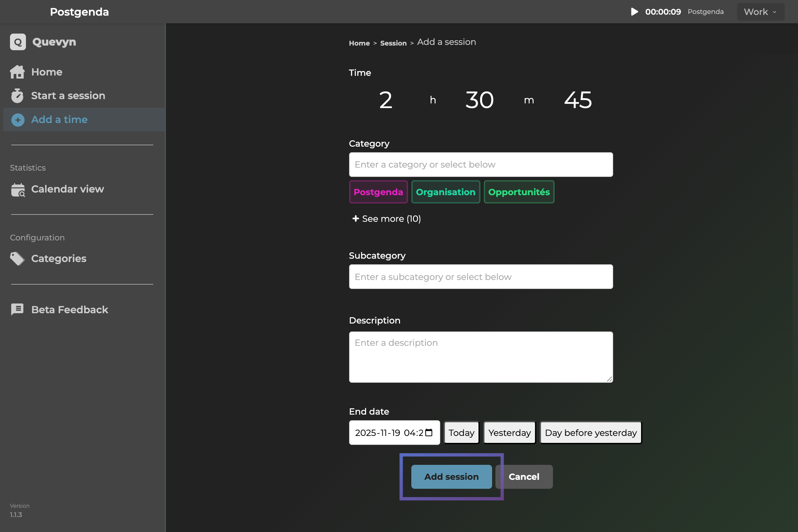This screenshot has height=532, width=798.
Task: Click the Cancel button
Action: click(524, 477)
